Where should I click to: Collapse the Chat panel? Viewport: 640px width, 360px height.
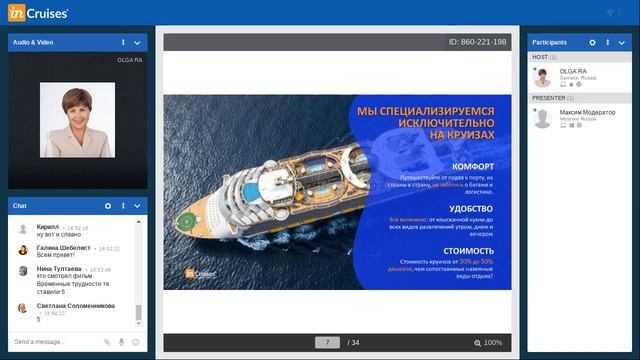click(138, 207)
